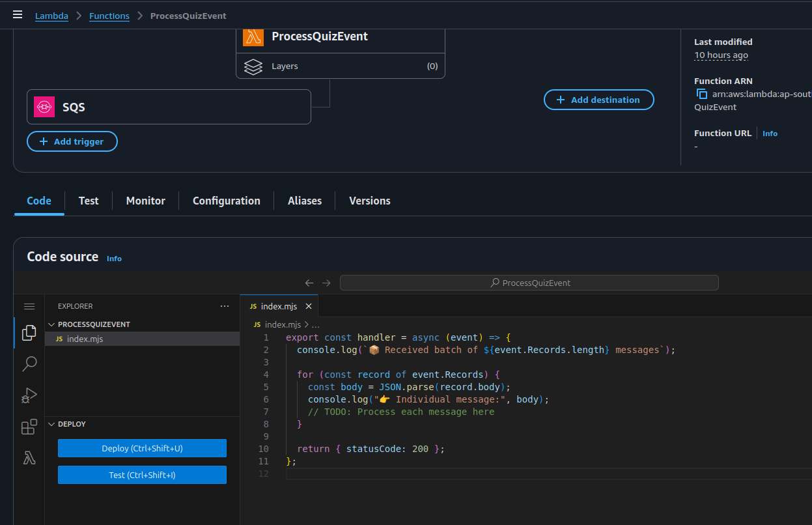Click the editor back navigation arrow
The height and width of the screenshot is (525, 812).
[x=309, y=283]
